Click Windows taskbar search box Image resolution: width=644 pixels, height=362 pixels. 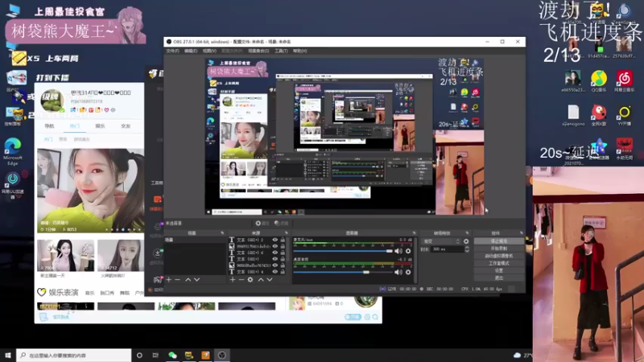[x=74, y=355]
